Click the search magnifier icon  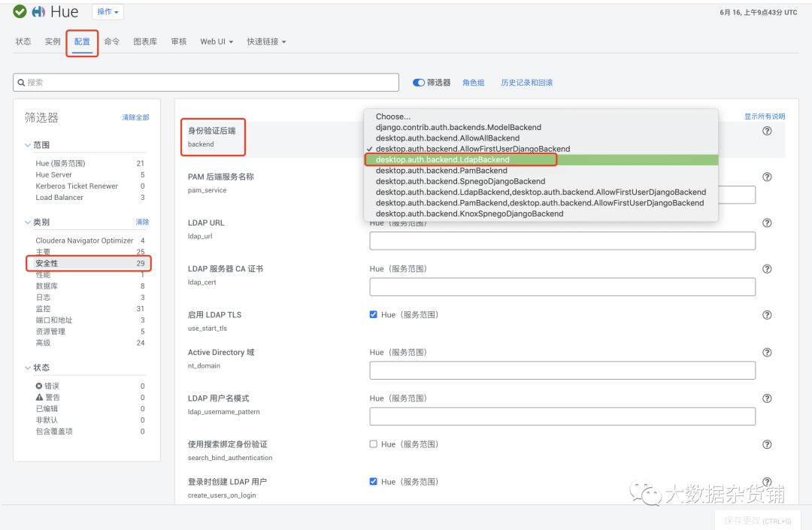(x=21, y=82)
